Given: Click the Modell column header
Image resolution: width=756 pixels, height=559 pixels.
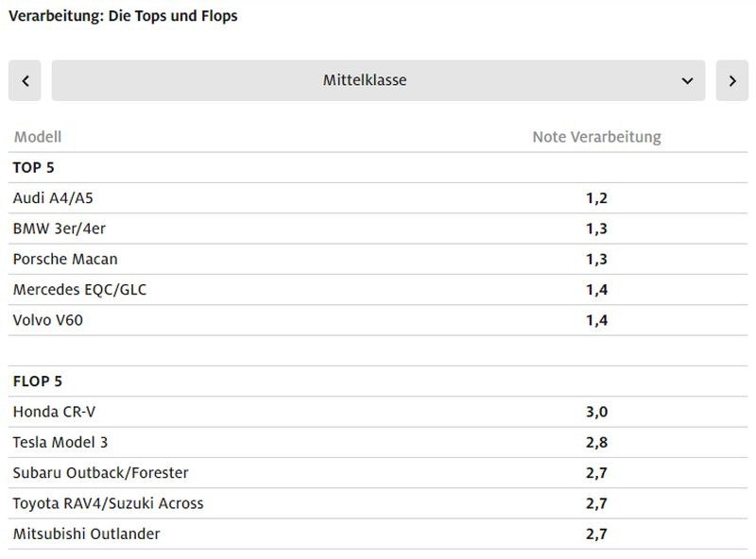Looking at the screenshot, I should click(38, 137).
